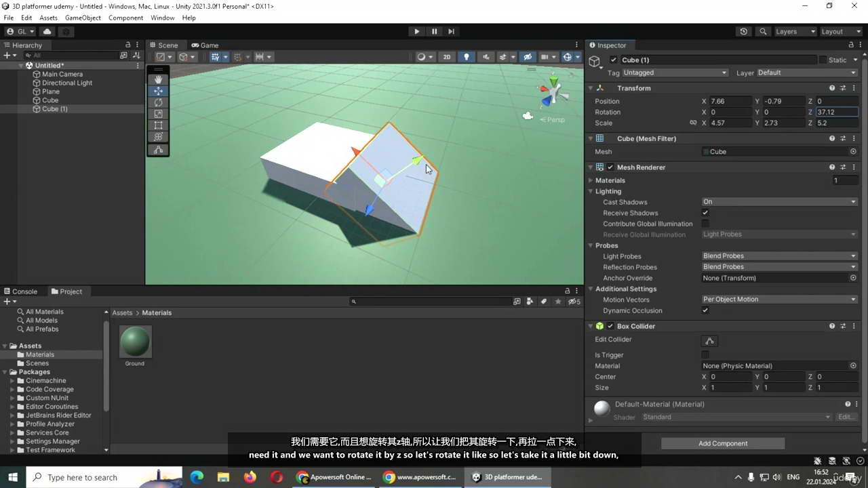Image resolution: width=868 pixels, height=488 pixels.
Task: Open Motion Vectors dropdown
Action: (x=779, y=300)
